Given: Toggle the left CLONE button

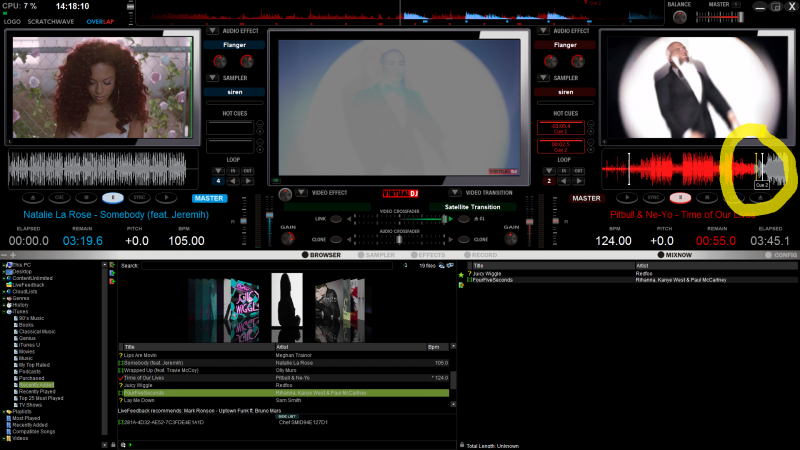Looking at the screenshot, I should [336, 239].
